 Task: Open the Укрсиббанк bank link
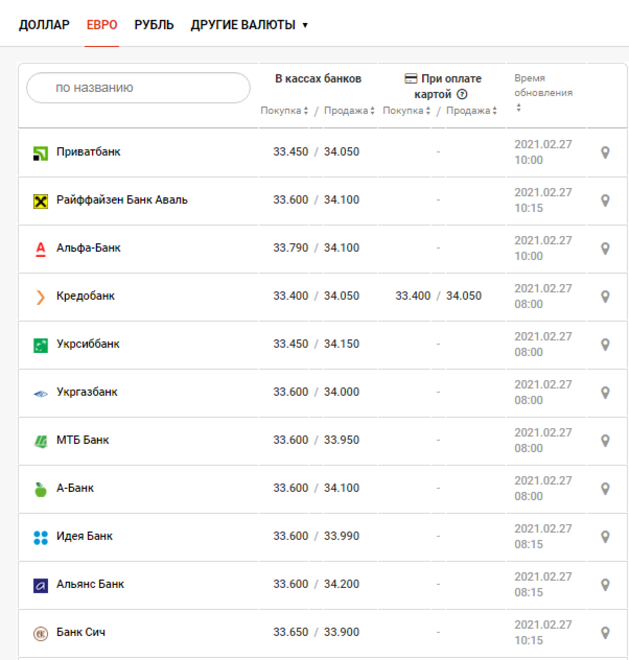click(x=88, y=344)
